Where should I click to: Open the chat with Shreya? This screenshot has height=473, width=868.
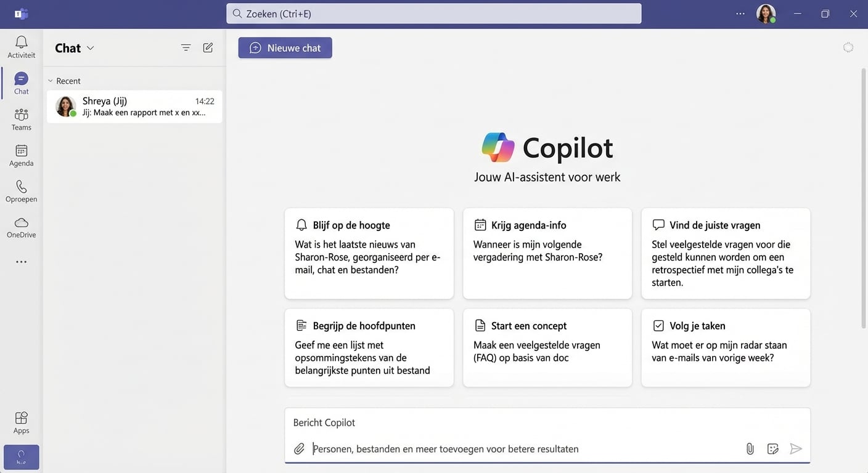pyautogui.click(x=134, y=107)
